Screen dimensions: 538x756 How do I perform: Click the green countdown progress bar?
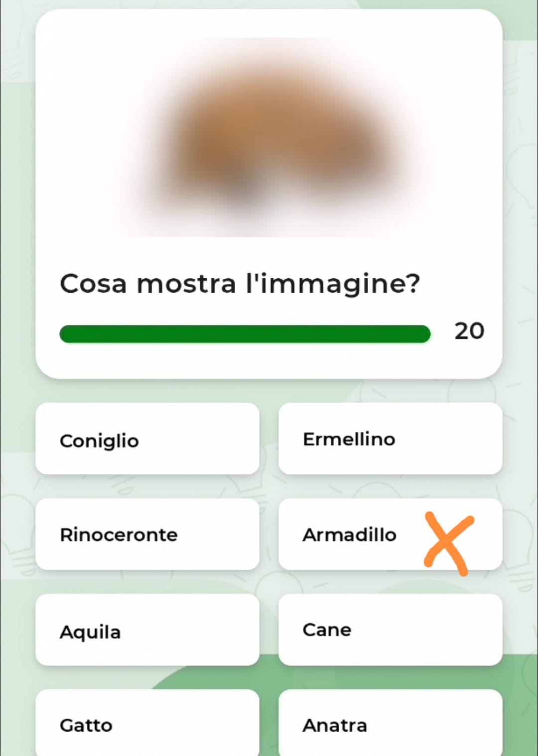[245, 334]
